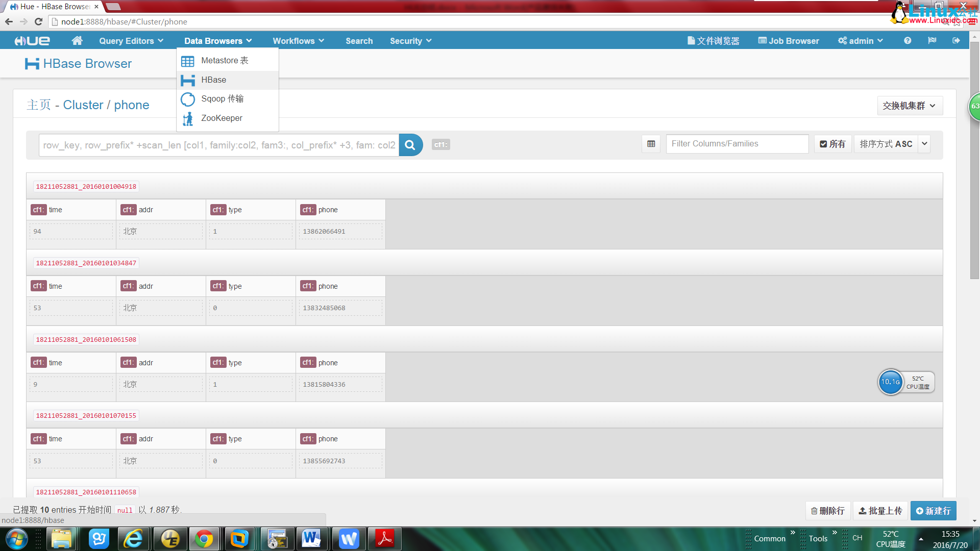The image size is (980, 551).
Task: Click the 新建行 new row button
Action: 933,511
